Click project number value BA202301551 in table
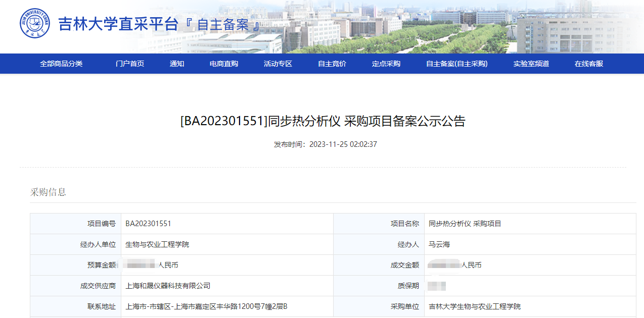This screenshot has height=318, width=644. pyautogui.click(x=148, y=224)
